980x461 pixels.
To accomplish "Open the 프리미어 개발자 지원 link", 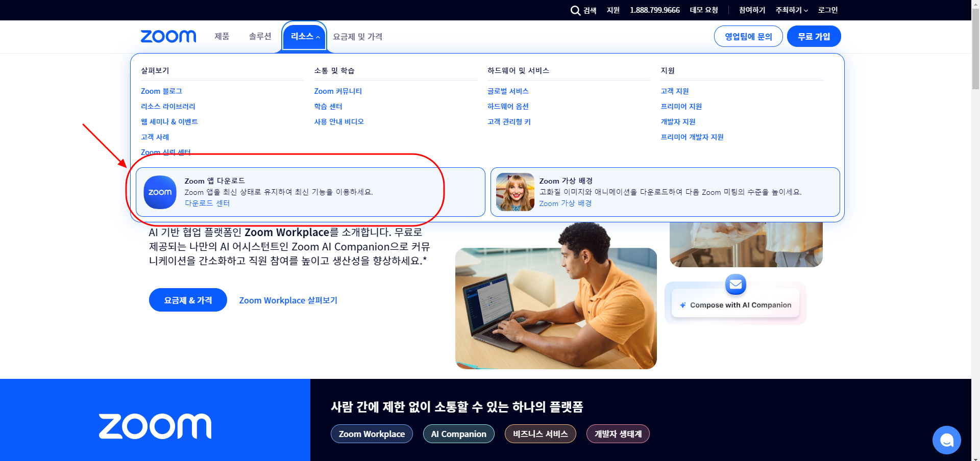I will 692,137.
